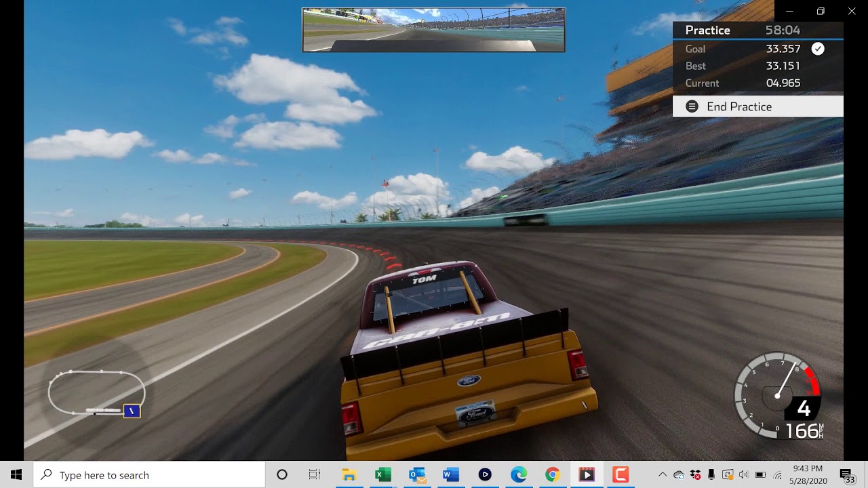Click the active video app taskbar icon

(x=587, y=475)
